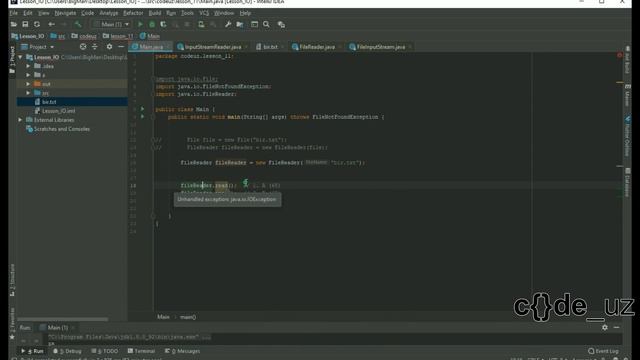Image resolution: width=640 pixels, height=360 pixels.
Task: Select the Main (1) run tab
Action: pos(57,328)
